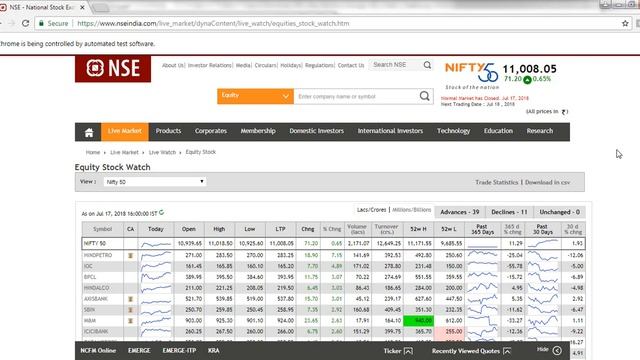Open the International Investors menu

click(x=390, y=131)
